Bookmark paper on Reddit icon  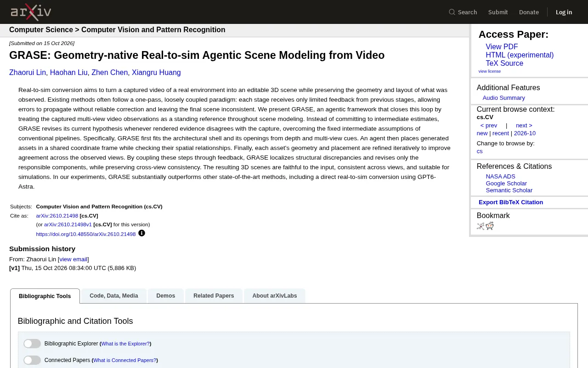click(490, 226)
